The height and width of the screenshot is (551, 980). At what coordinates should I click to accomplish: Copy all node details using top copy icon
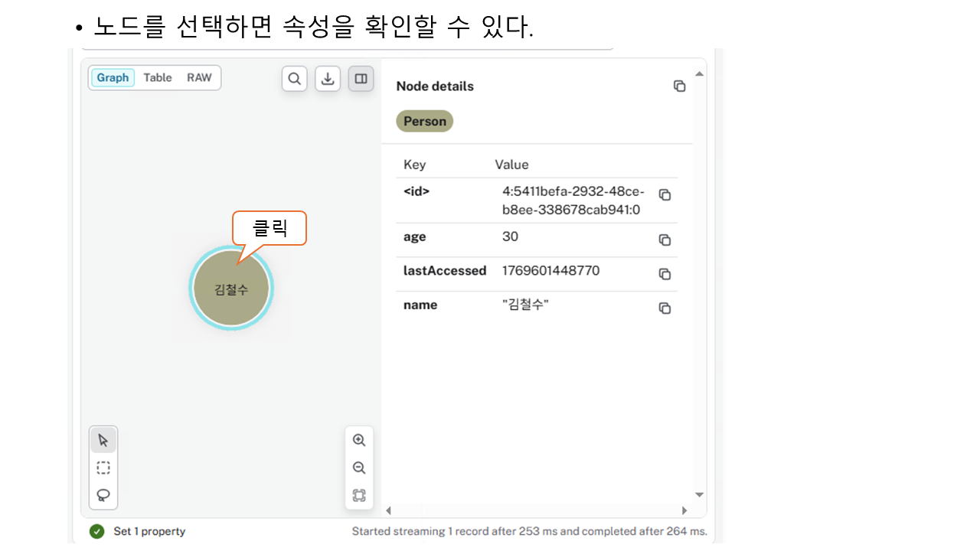[x=679, y=86]
